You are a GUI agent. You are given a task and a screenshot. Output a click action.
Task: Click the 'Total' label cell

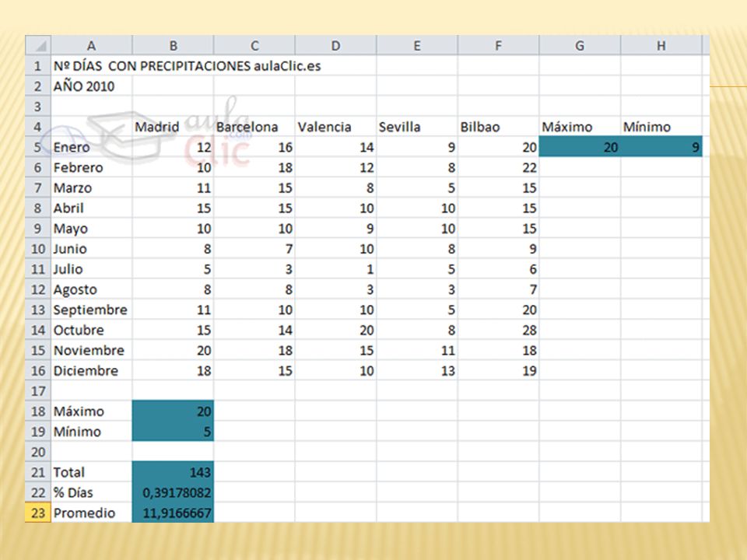pos(92,472)
